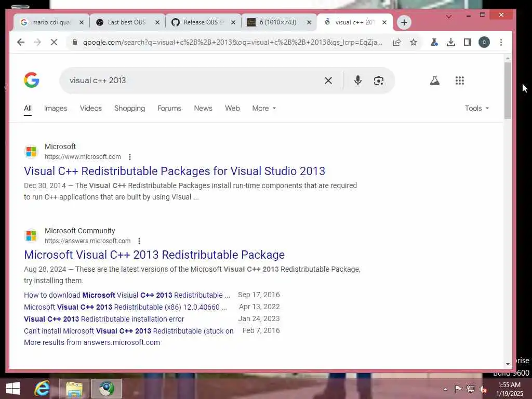Screen dimensions: 532x399
Task: Select the Videos search filter
Action: tap(91, 108)
